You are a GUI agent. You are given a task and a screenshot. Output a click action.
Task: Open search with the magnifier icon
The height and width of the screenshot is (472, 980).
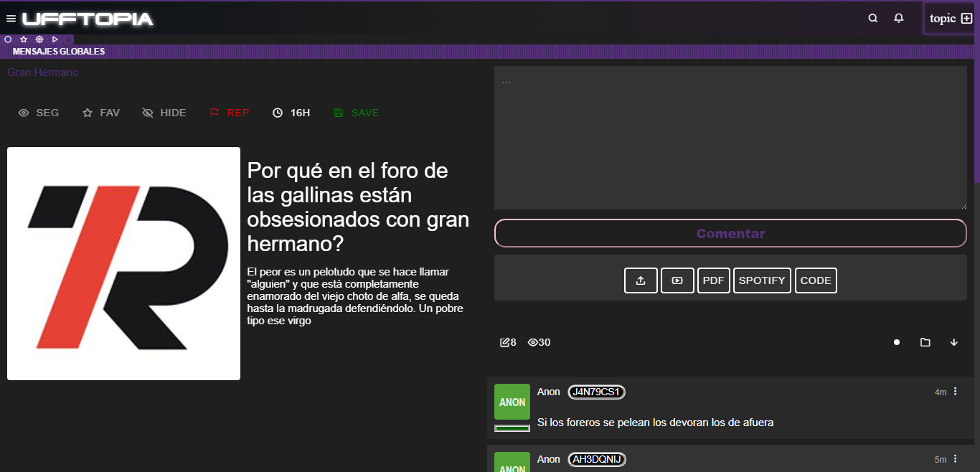(x=873, y=19)
